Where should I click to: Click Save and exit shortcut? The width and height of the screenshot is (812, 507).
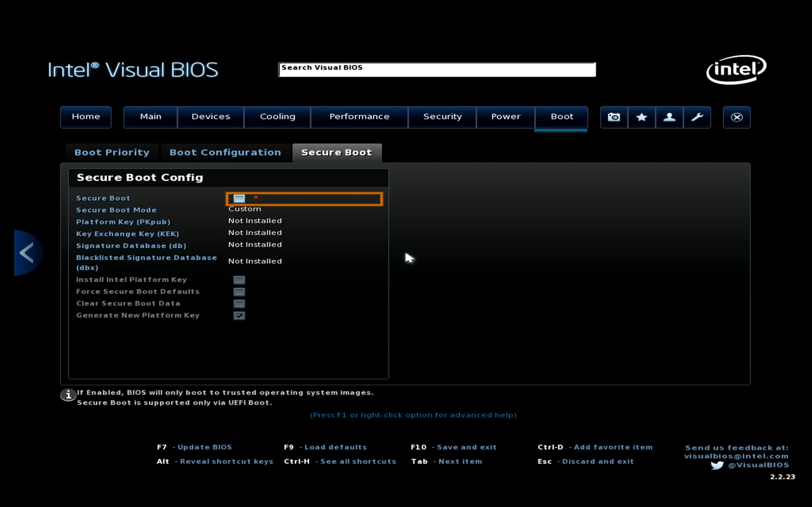point(466,447)
